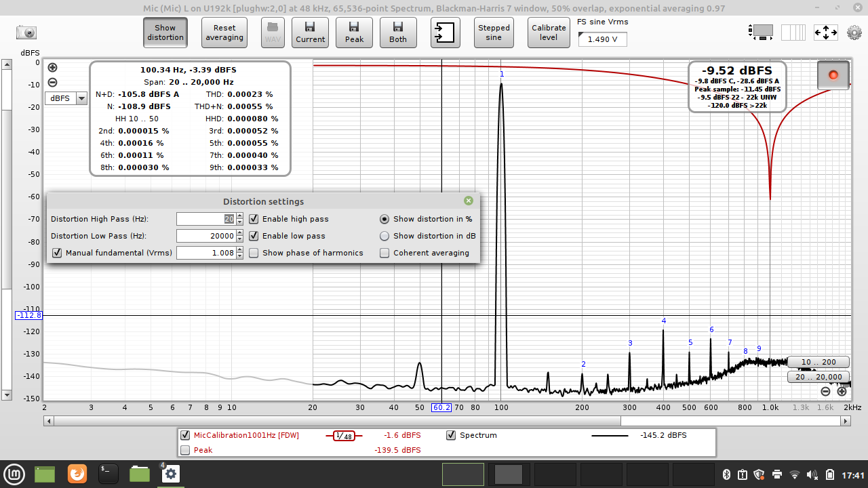
Task: Save the Peak trace
Action: click(x=354, y=33)
